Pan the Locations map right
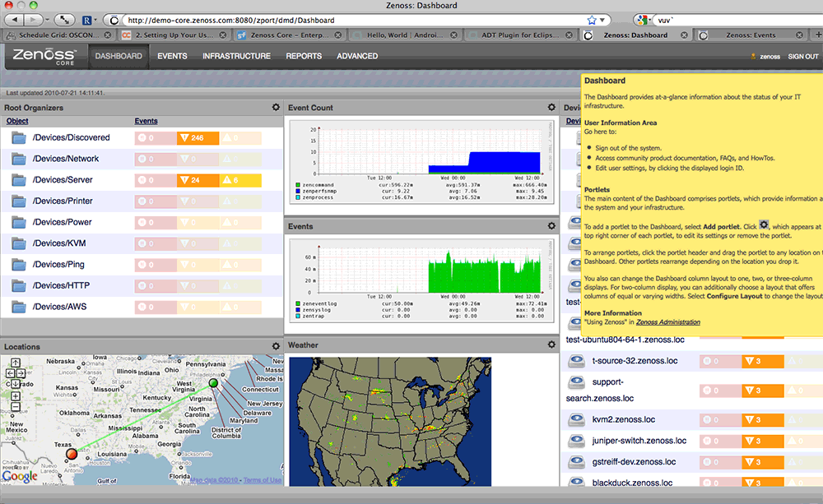 pos(21,373)
